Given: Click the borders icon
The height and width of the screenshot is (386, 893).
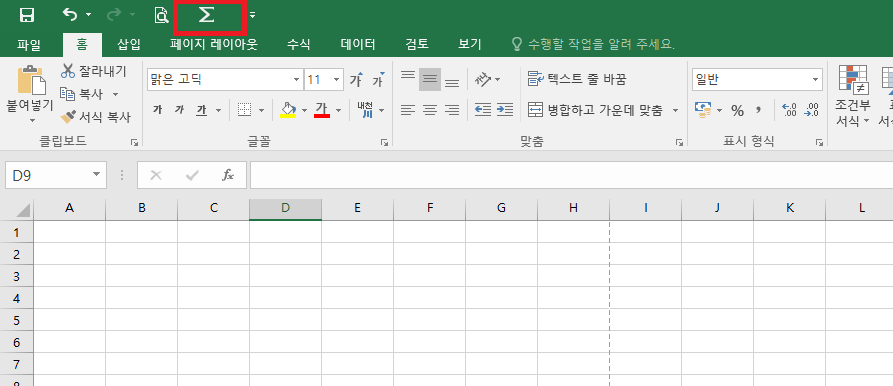Looking at the screenshot, I should pyautogui.click(x=244, y=110).
